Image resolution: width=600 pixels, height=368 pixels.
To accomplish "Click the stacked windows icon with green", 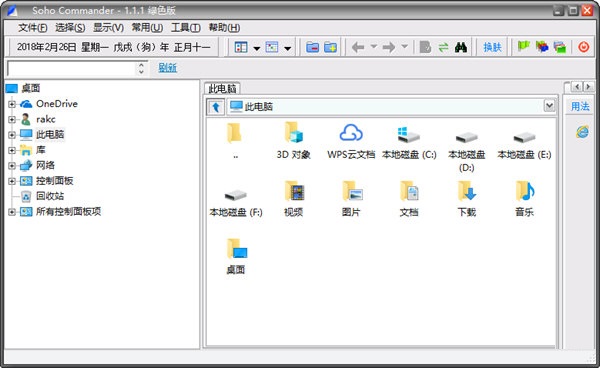I will pyautogui.click(x=559, y=47).
